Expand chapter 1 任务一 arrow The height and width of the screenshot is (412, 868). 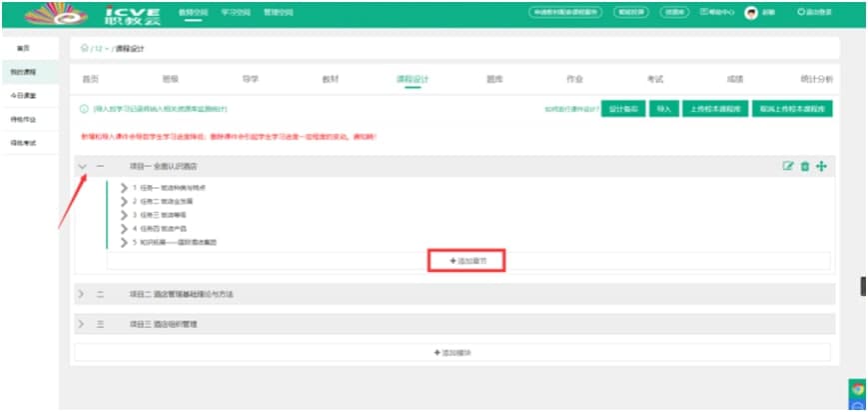pyautogui.click(x=124, y=187)
